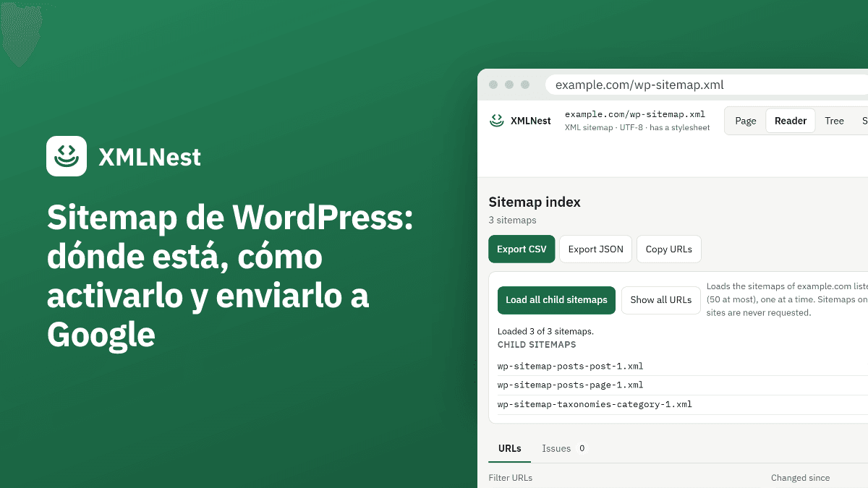This screenshot has width=868, height=488.
Task: Click the XMLNest logo icon in the banner
Action: [x=67, y=156]
